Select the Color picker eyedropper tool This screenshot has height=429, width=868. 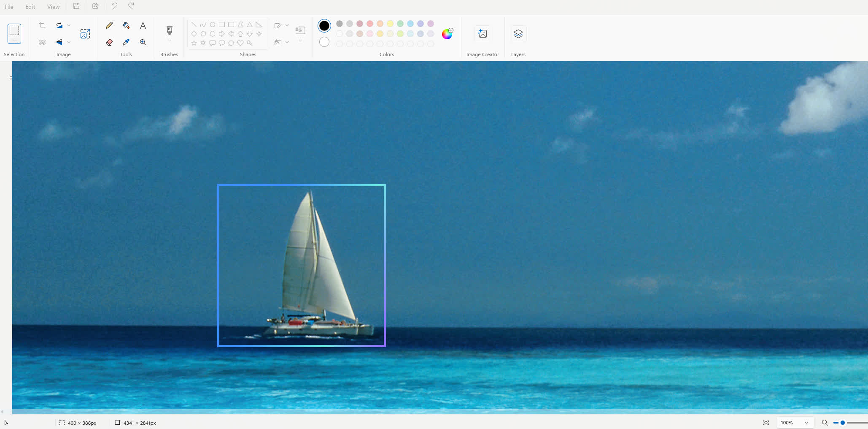[126, 42]
